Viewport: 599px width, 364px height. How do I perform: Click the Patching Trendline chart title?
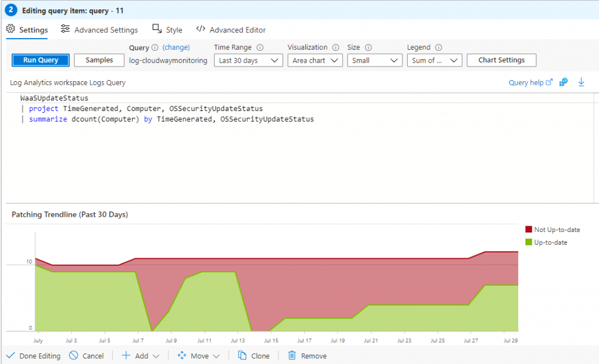click(x=70, y=214)
